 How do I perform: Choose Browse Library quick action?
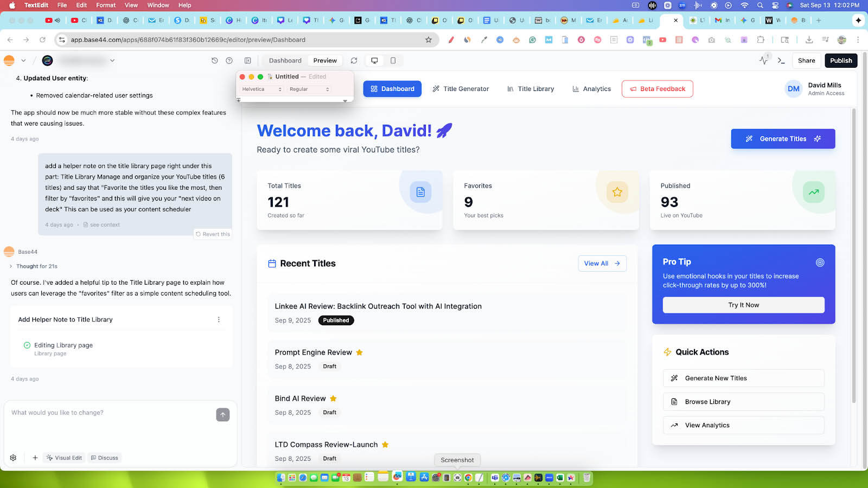click(x=743, y=402)
